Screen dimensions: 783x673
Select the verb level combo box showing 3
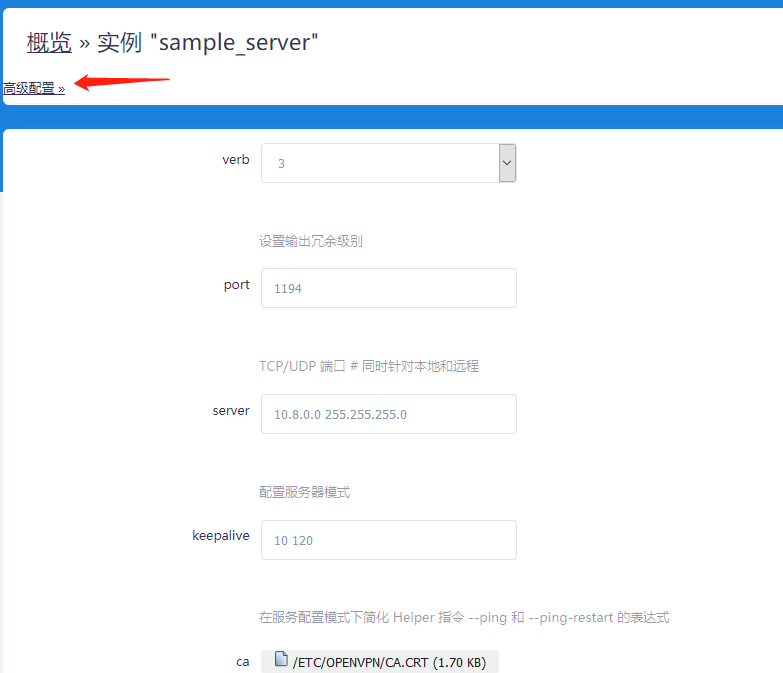tap(380, 163)
